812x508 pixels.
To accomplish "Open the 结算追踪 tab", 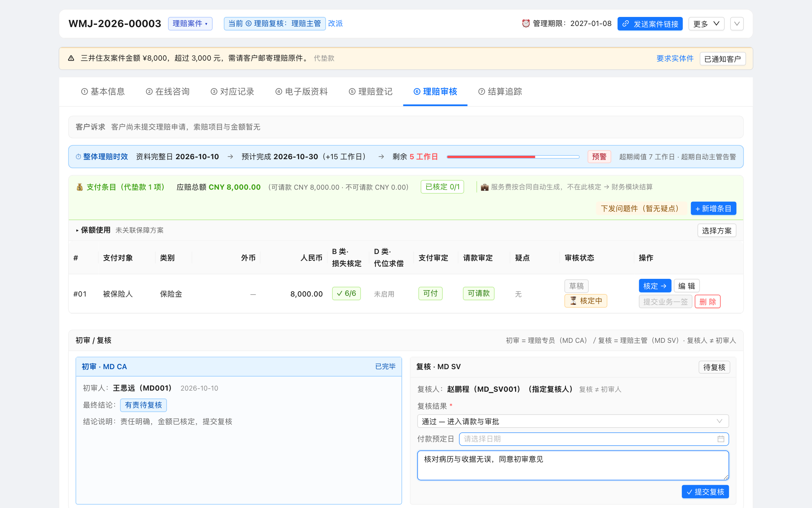I will [x=500, y=91].
